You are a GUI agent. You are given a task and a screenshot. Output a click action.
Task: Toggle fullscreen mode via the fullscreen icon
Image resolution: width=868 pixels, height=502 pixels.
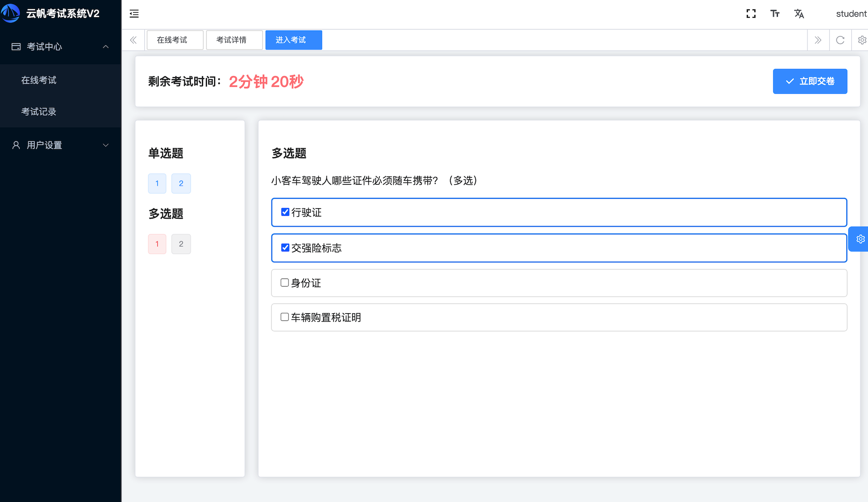[x=750, y=14]
